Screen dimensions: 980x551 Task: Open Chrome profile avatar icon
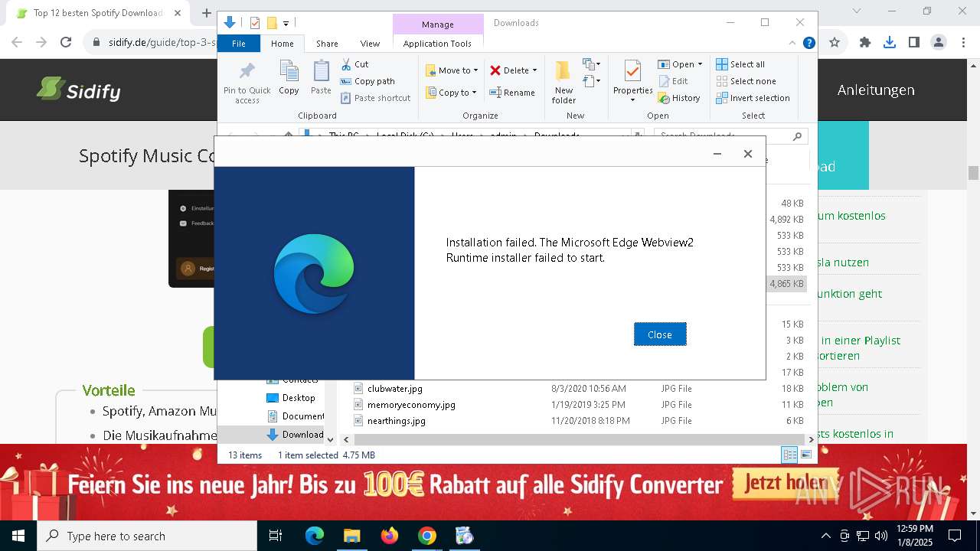tap(939, 43)
